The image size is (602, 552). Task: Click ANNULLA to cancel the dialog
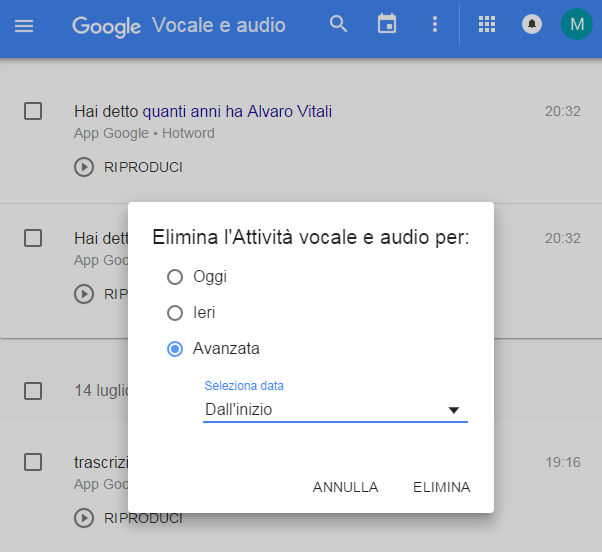coord(346,487)
